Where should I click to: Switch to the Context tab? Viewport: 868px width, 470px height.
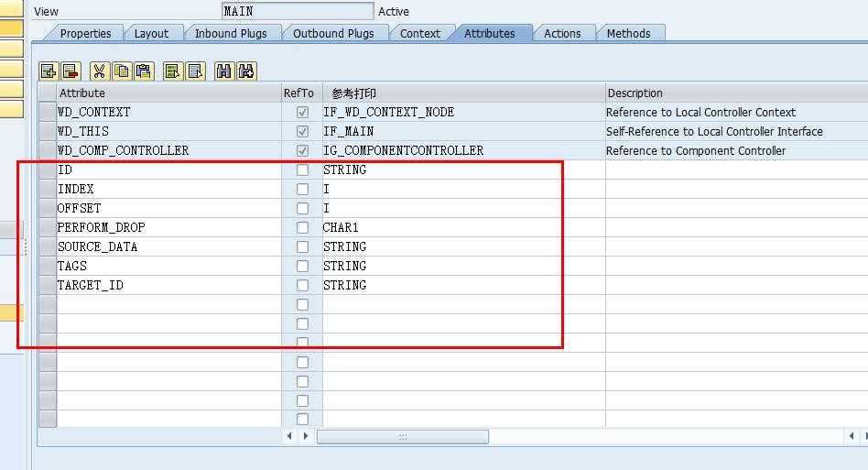420,33
